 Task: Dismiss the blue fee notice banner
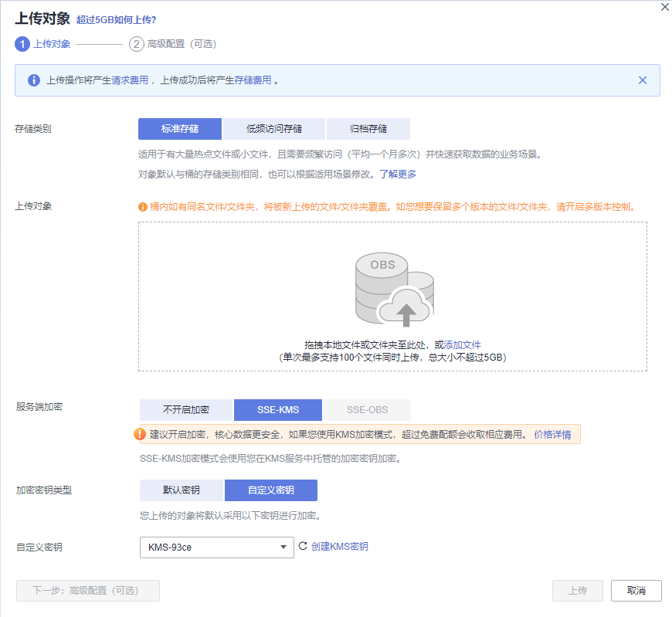click(643, 80)
